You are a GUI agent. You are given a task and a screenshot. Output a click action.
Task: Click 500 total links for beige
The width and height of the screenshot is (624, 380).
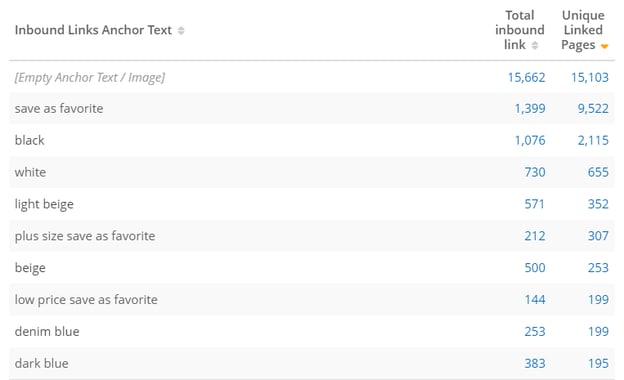point(534,267)
